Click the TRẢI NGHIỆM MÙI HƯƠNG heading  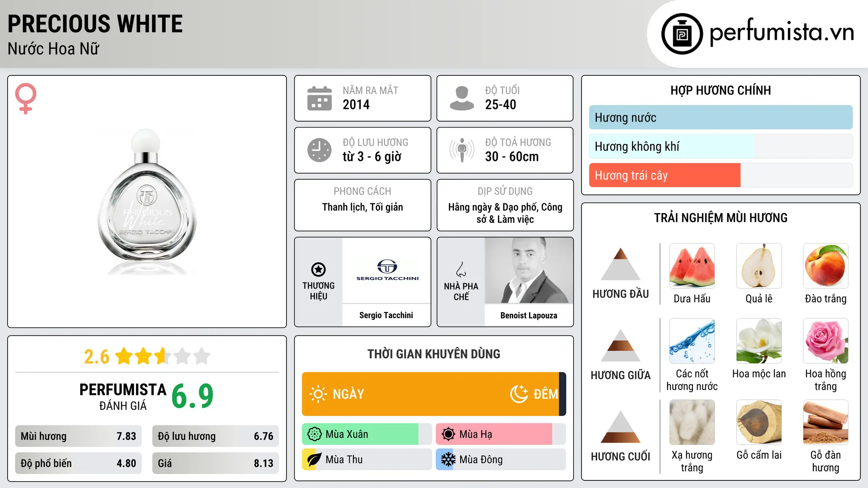(x=721, y=218)
